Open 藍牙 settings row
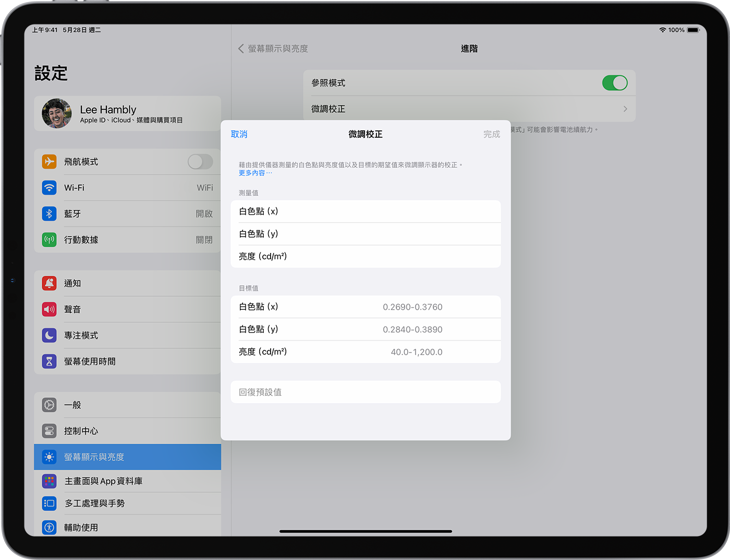This screenshot has height=560, width=730. coord(128,214)
